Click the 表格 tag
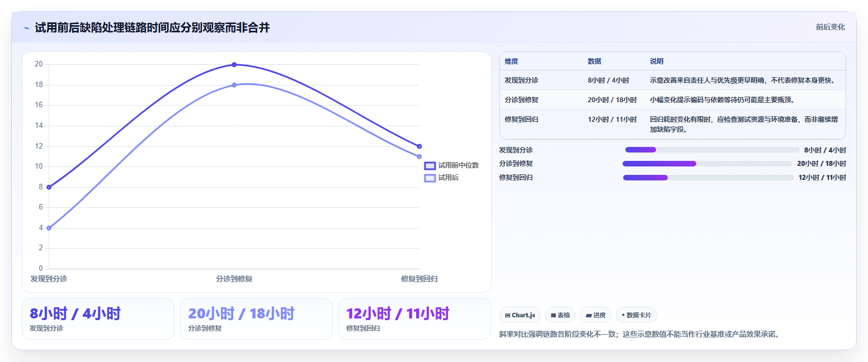Screen dimensions: 868x362 [x=560, y=315]
